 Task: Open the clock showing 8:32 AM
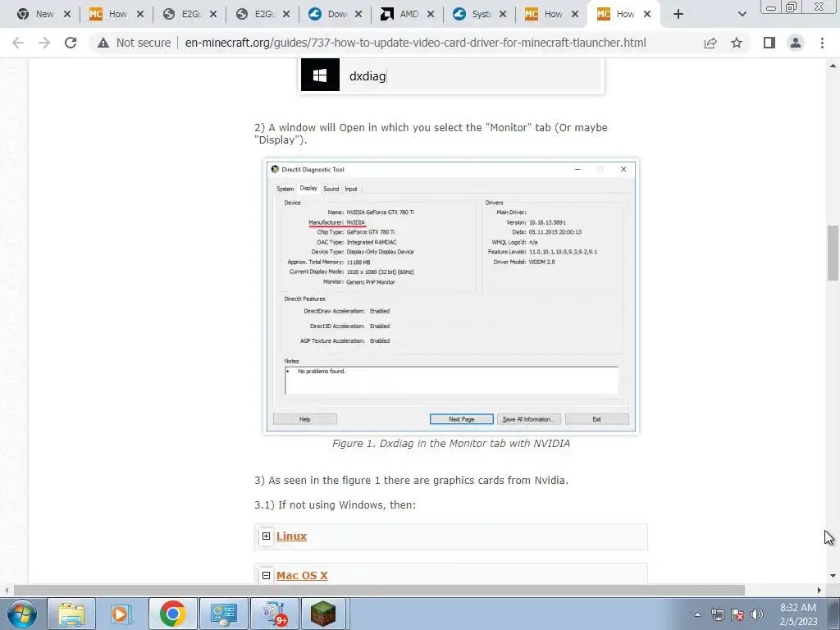click(798, 614)
